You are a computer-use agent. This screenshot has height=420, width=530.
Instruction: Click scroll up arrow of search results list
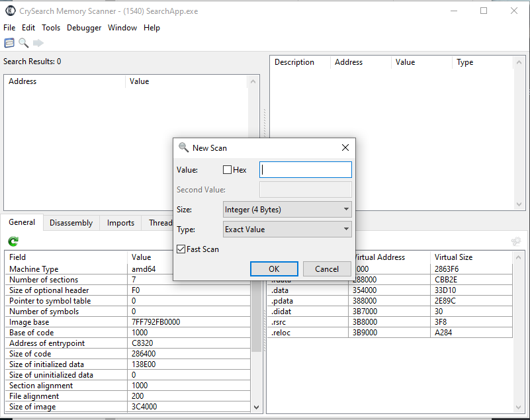coord(253,81)
